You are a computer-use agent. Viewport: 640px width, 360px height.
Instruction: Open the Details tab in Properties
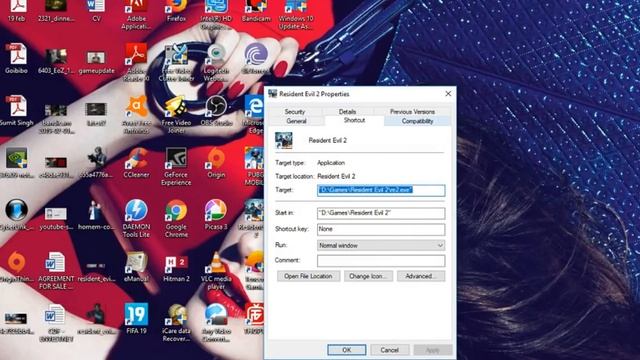(x=347, y=111)
